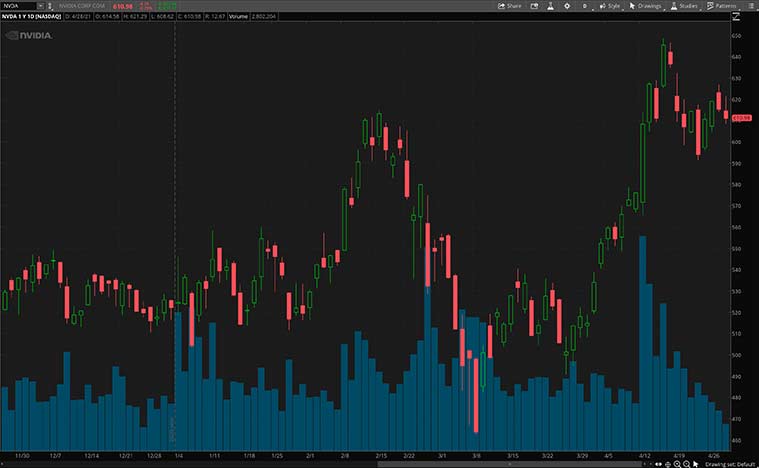The image size is (759, 468).
Task: Click the 12/7 date label on time axis
Action: tap(55, 456)
